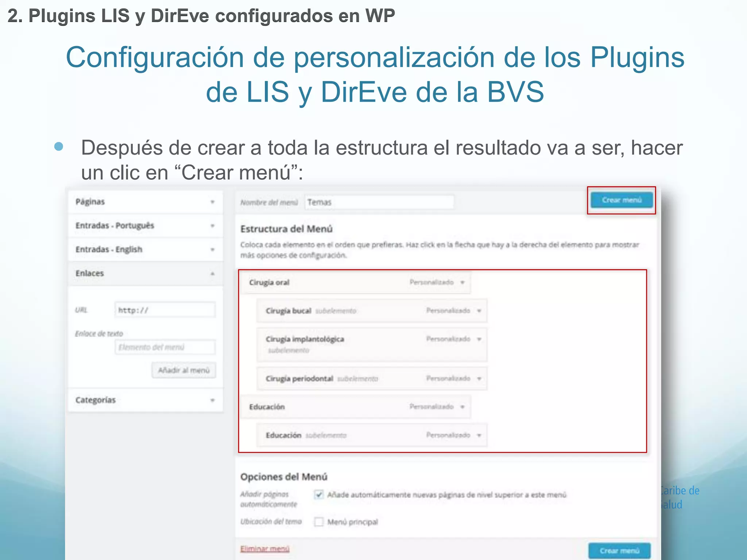Expand the Páginas panel arrow

[x=213, y=202]
